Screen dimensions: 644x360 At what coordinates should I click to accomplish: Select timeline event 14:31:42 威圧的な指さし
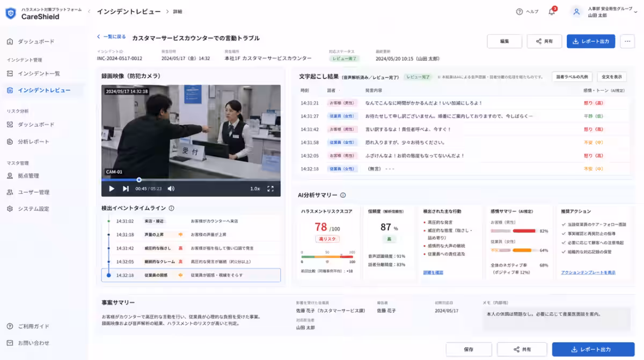pyautogui.click(x=191, y=248)
